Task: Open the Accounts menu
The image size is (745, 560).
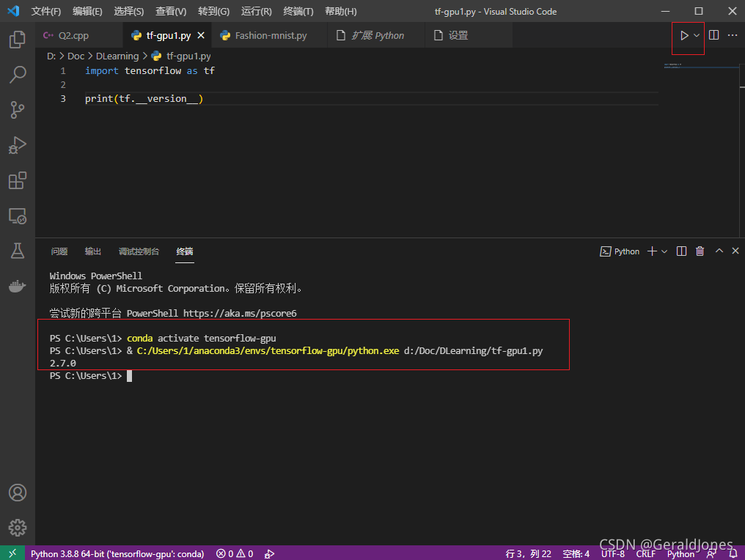Action: pyautogui.click(x=18, y=493)
